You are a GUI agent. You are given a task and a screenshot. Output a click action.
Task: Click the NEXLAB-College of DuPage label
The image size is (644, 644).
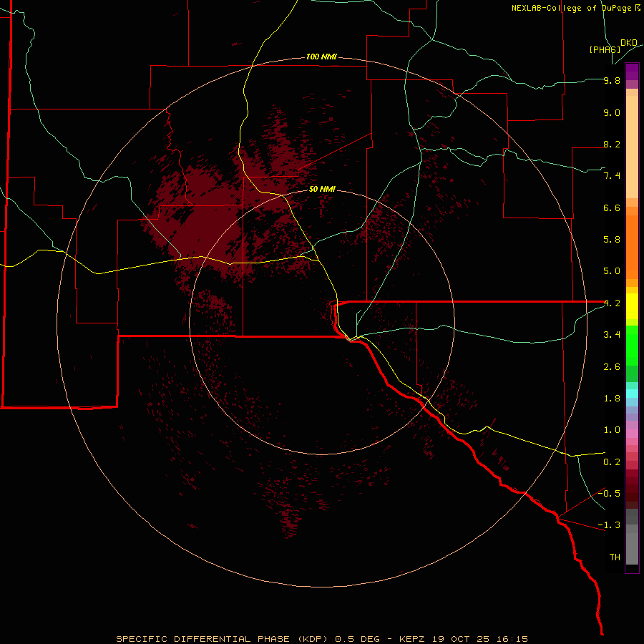[x=575, y=8]
